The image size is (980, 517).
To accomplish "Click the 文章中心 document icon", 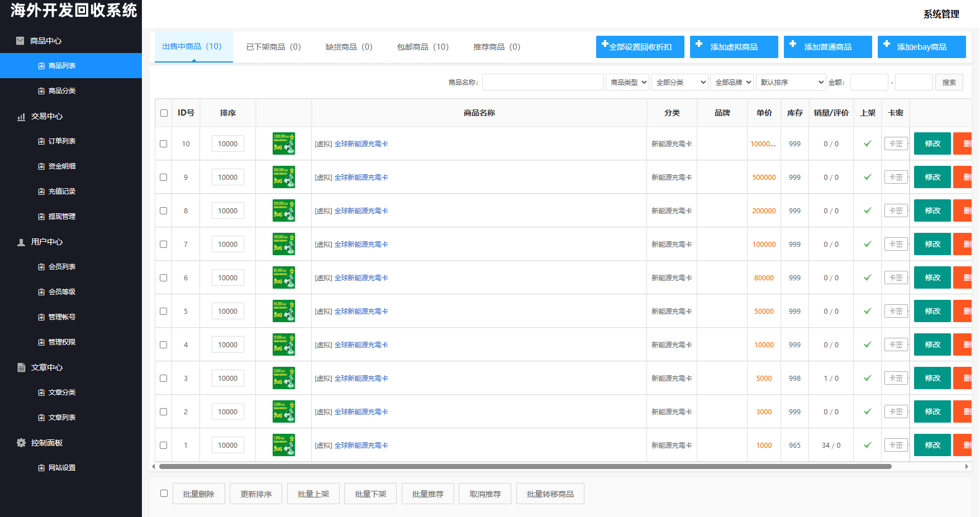I will tap(21, 367).
